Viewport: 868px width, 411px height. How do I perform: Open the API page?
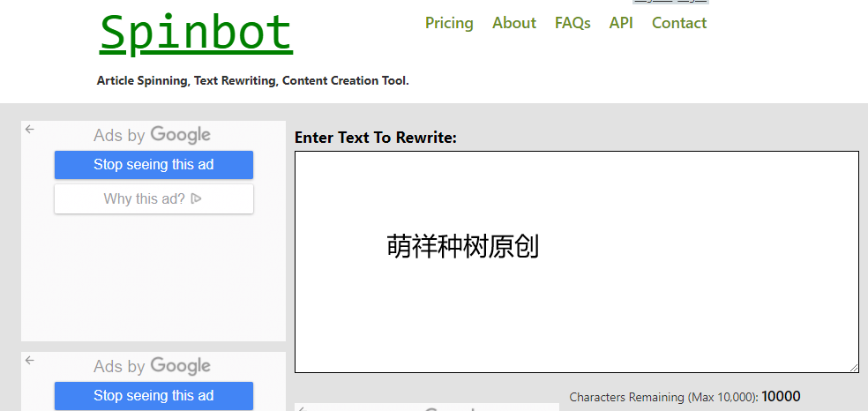(x=621, y=23)
